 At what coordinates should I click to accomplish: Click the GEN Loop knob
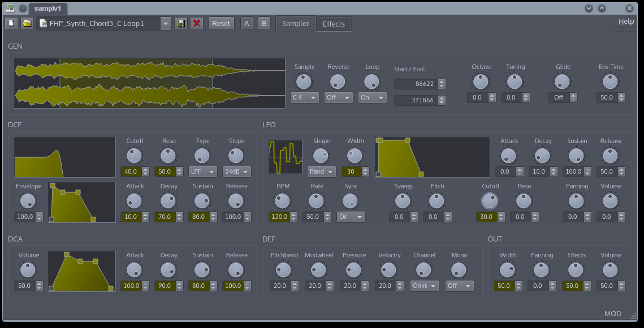(x=372, y=82)
